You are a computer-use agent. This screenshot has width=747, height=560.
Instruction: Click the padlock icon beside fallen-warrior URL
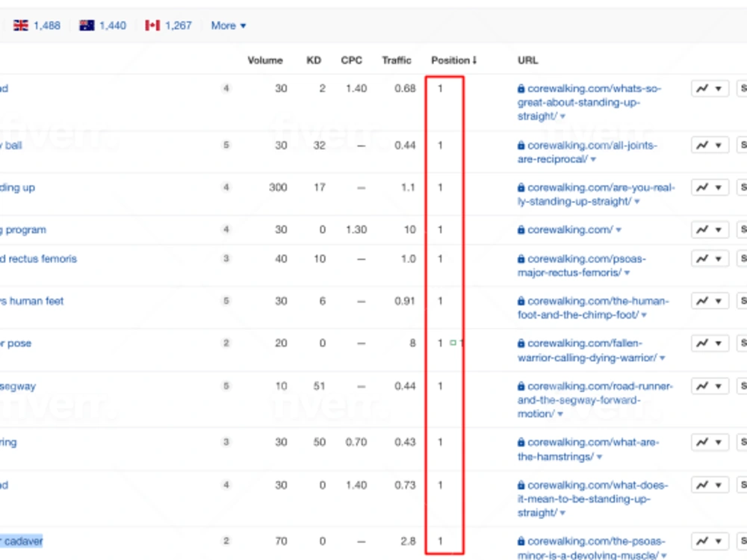(x=521, y=343)
